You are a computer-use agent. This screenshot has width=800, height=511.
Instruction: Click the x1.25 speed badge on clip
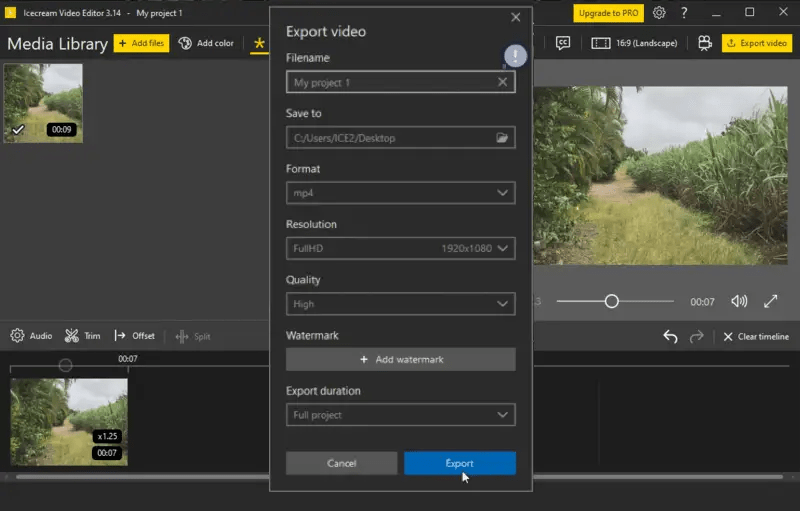point(107,436)
